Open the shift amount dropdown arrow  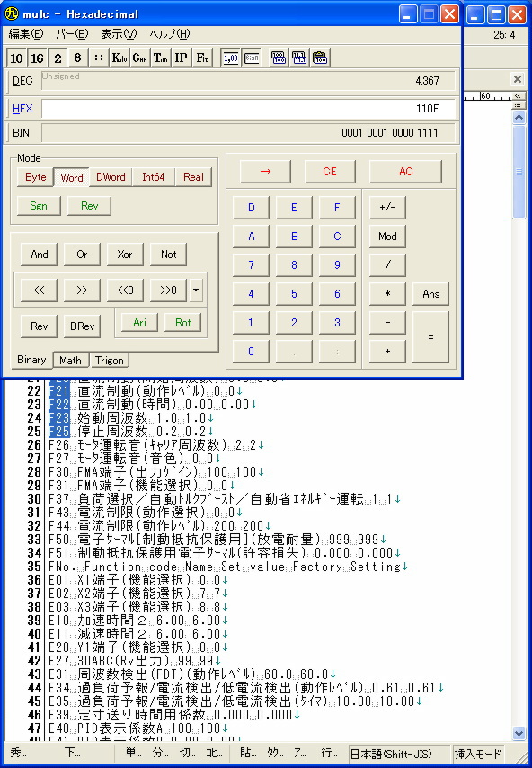pos(196,290)
